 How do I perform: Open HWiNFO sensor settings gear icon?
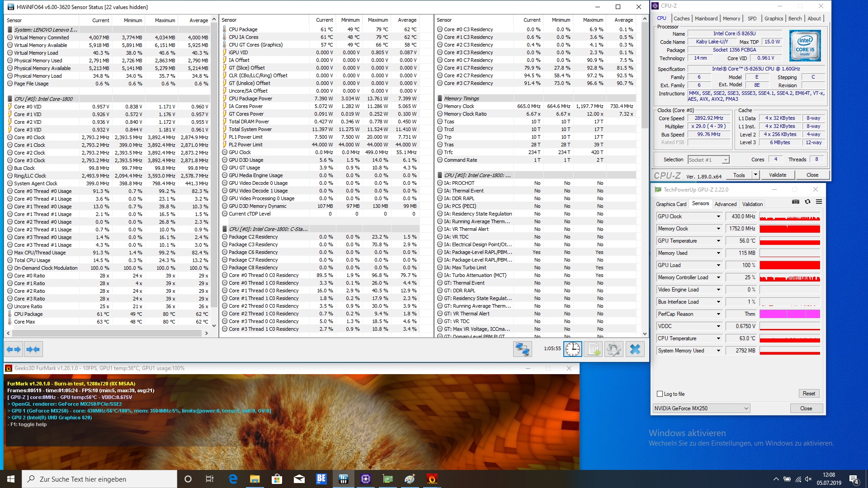point(614,349)
